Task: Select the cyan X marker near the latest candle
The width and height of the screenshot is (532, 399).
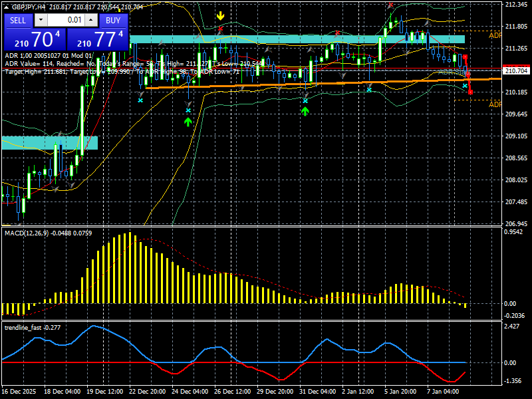Action: click(x=465, y=86)
